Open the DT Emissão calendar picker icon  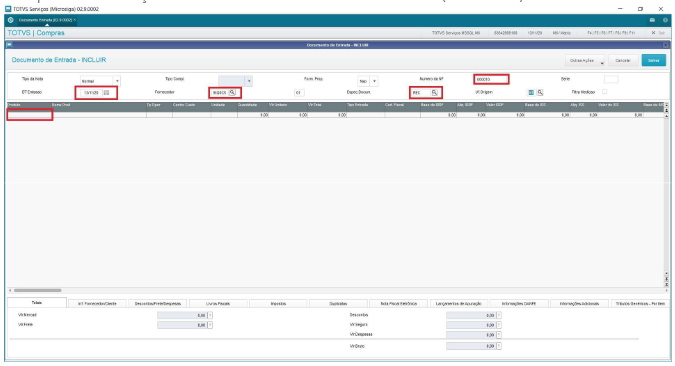[x=107, y=93]
